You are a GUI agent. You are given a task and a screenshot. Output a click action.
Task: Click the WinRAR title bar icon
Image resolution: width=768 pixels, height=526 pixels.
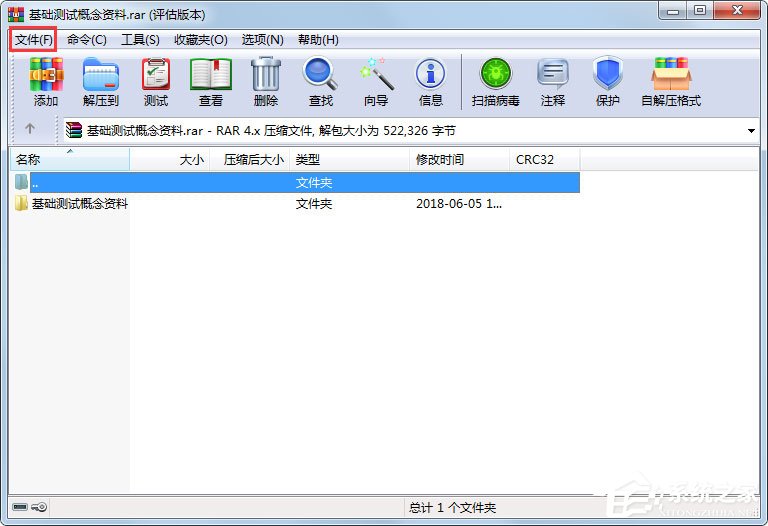16,14
